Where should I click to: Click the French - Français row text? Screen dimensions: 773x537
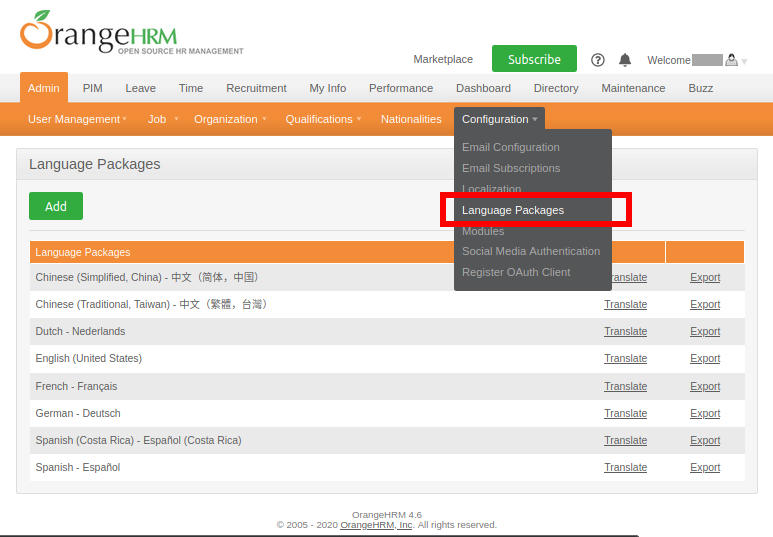click(76, 386)
